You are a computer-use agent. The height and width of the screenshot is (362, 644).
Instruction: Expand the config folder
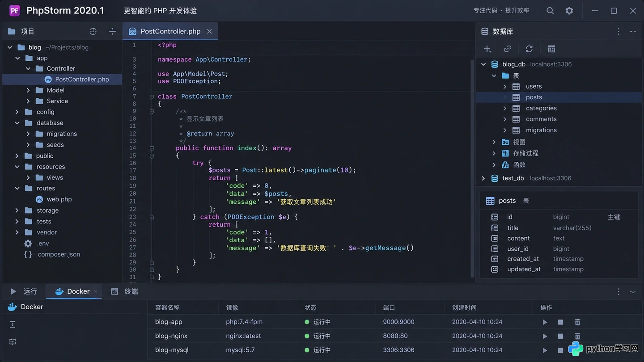[x=17, y=112]
